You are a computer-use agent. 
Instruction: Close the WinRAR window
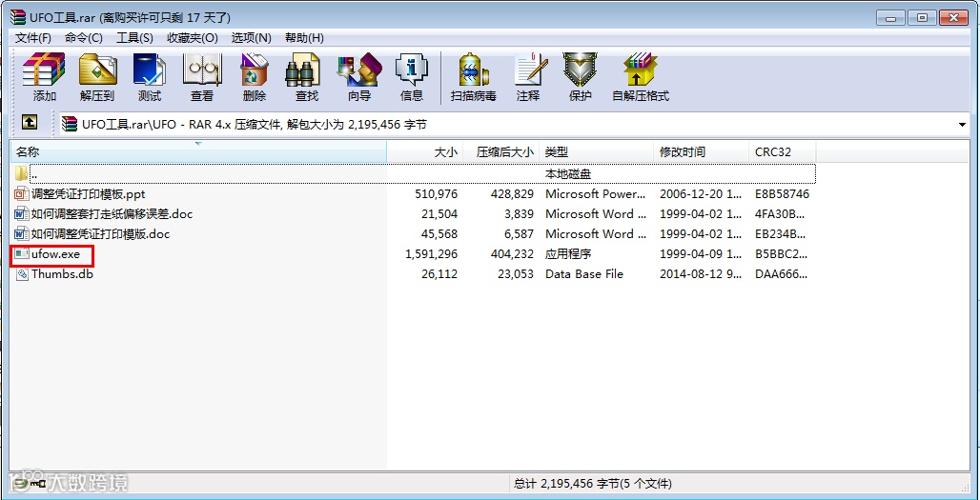point(953,17)
